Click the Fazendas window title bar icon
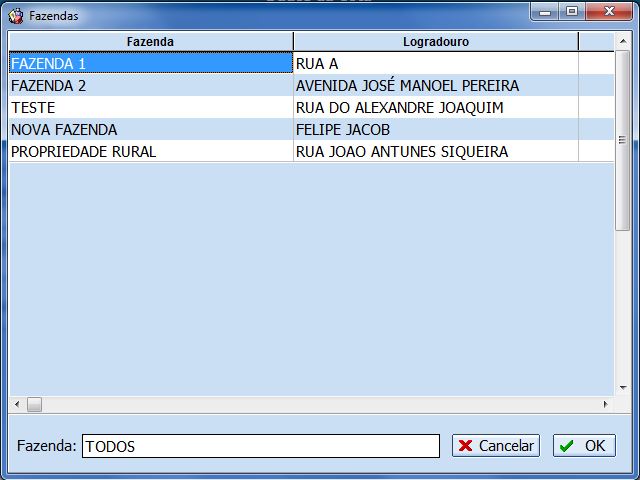The height and width of the screenshot is (480, 640). point(16,16)
